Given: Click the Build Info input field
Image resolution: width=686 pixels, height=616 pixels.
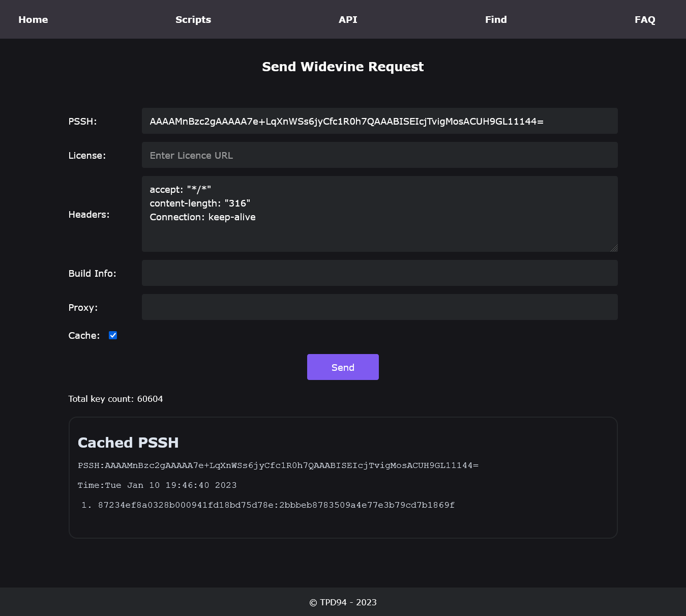Looking at the screenshot, I should [x=379, y=273].
